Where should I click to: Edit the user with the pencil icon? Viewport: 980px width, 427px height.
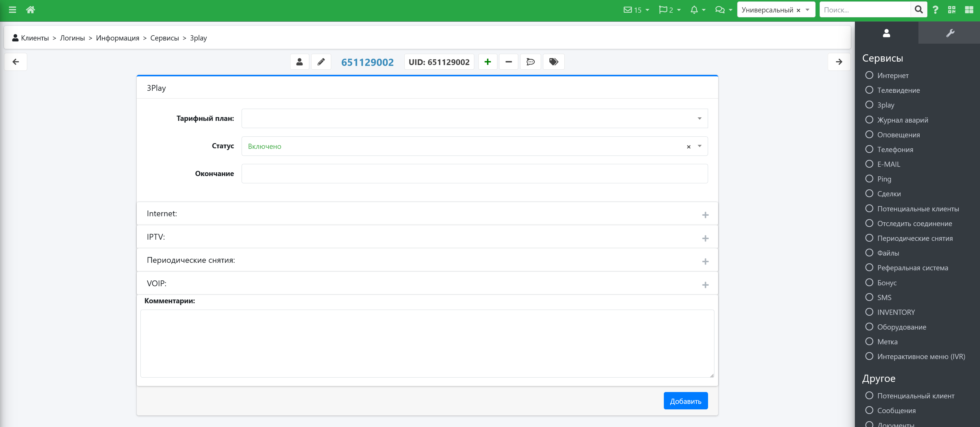coord(321,62)
